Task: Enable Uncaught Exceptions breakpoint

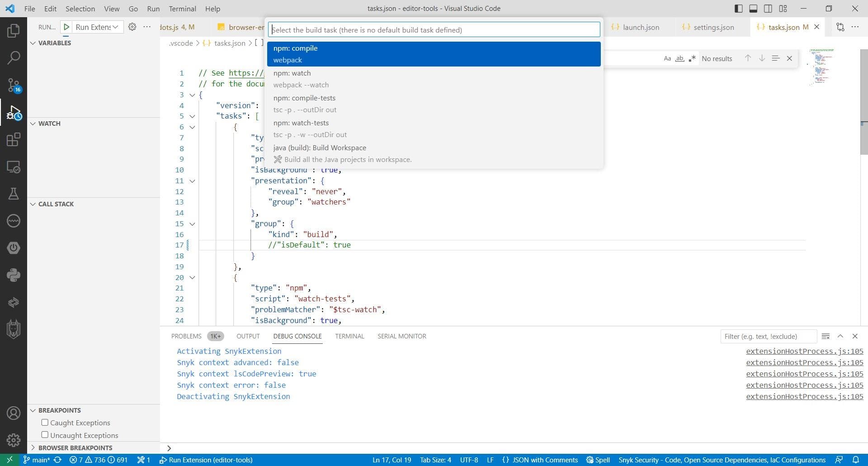Action: click(45, 435)
